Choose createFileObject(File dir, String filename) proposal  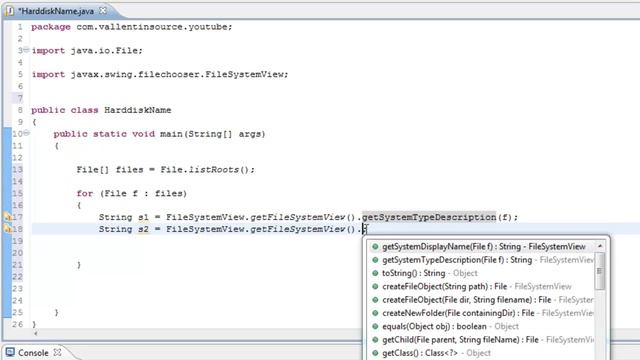click(x=481, y=300)
